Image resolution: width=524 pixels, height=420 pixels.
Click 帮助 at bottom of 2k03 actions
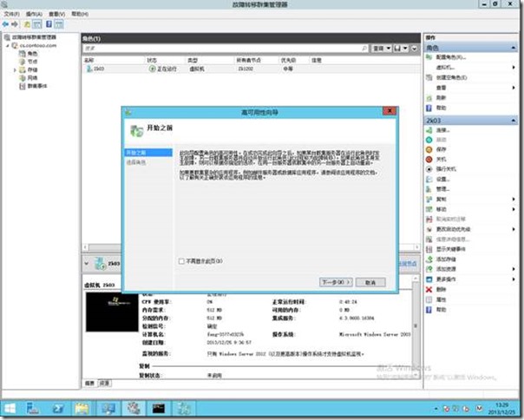(441, 310)
